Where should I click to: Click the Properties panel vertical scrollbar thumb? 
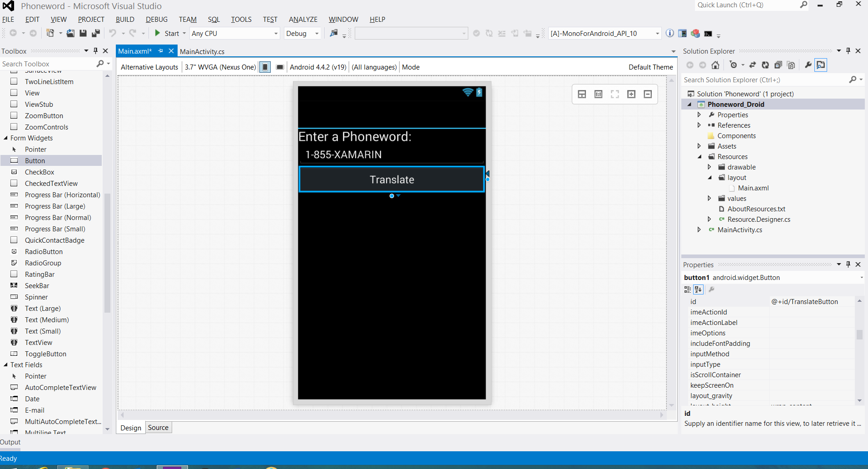[859, 334]
